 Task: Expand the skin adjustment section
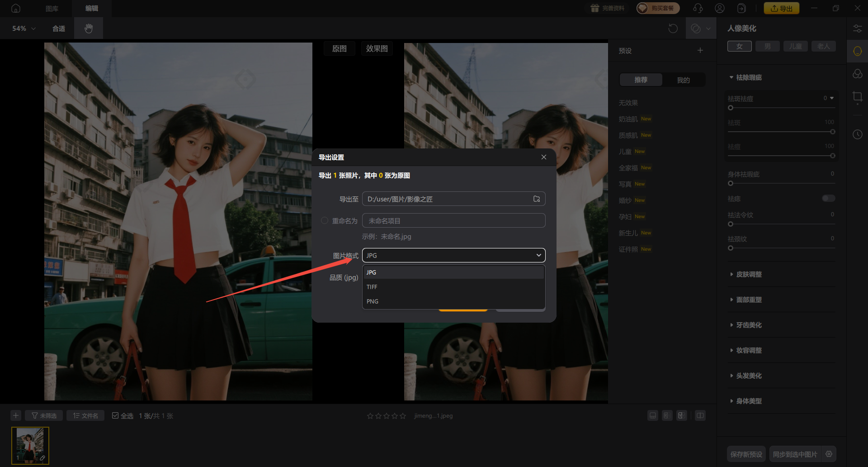tap(749, 274)
